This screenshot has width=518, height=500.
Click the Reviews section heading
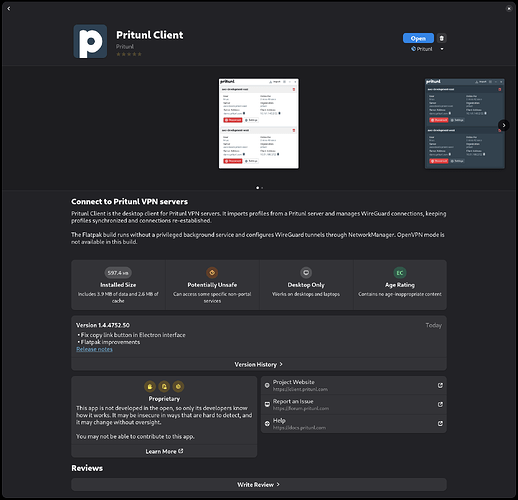click(87, 468)
